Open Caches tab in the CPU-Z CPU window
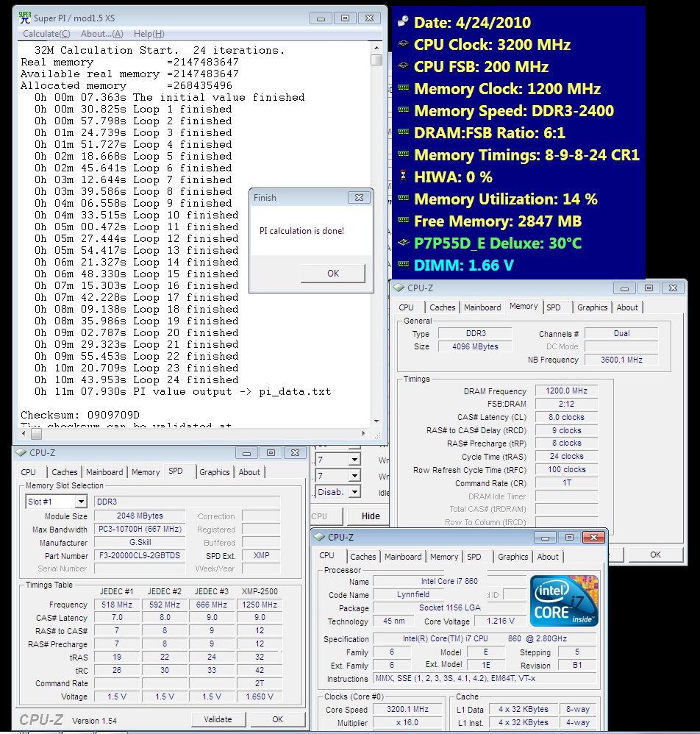Image resolution: width=700 pixels, height=734 pixels. (x=362, y=557)
